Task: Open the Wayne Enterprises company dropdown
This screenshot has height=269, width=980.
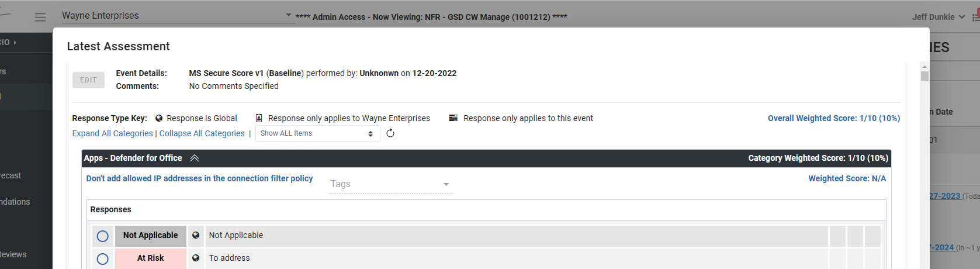Action: [x=178, y=16]
